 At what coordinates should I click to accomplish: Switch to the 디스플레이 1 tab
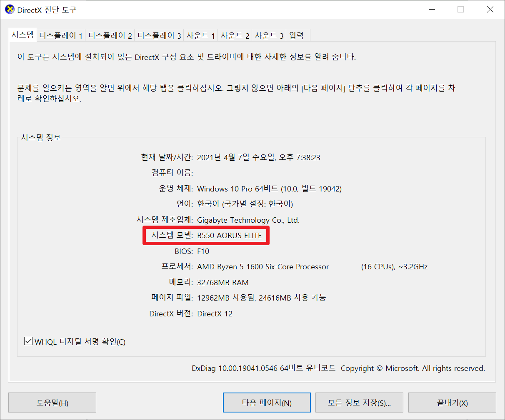[61, 36]
